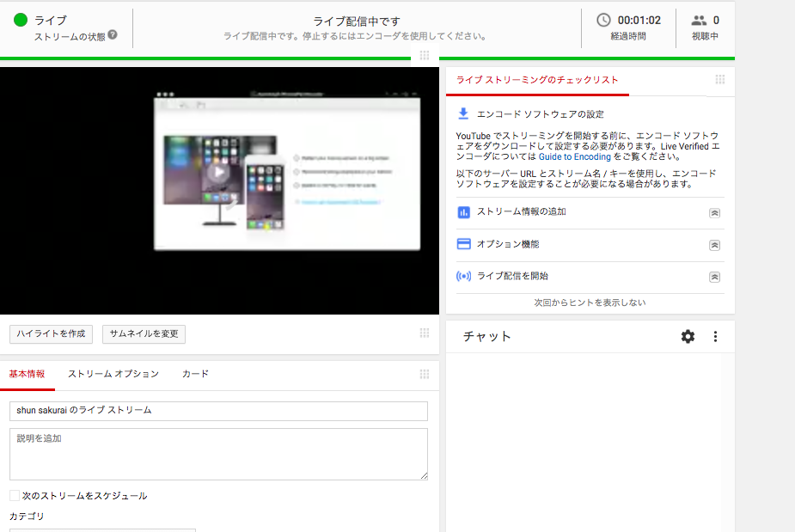795x532 pixels.
Task: Open the カード tab
Action: [195, 374]
